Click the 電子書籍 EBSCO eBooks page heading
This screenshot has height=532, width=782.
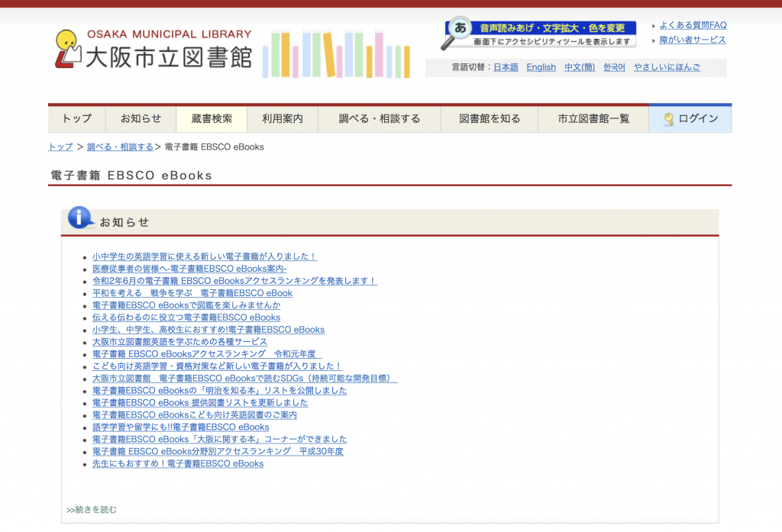[131, 176]
